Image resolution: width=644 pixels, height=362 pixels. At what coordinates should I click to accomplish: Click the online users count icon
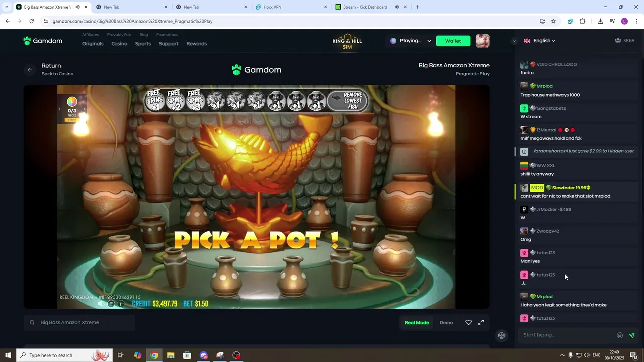[618, 41]
